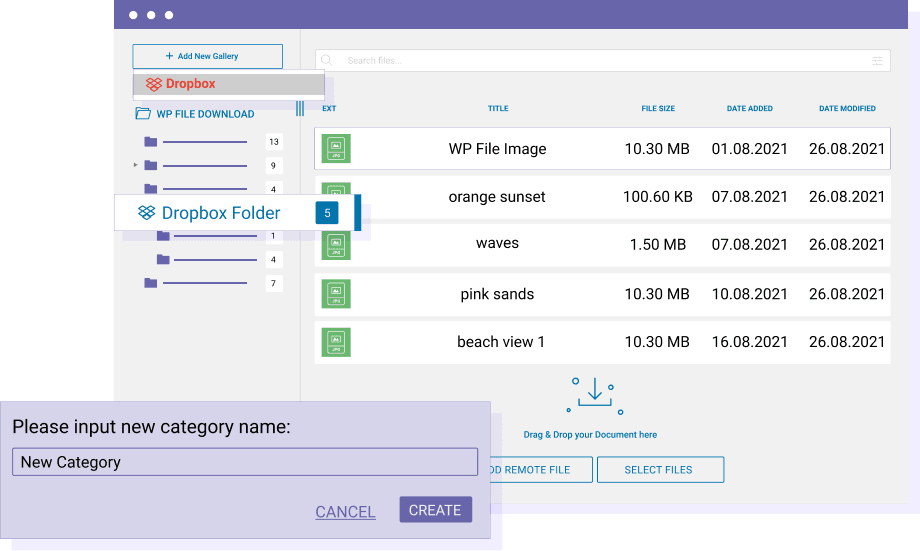Click the orange sunset file icon
Screen dimensions: 920x551
(336, 197)
